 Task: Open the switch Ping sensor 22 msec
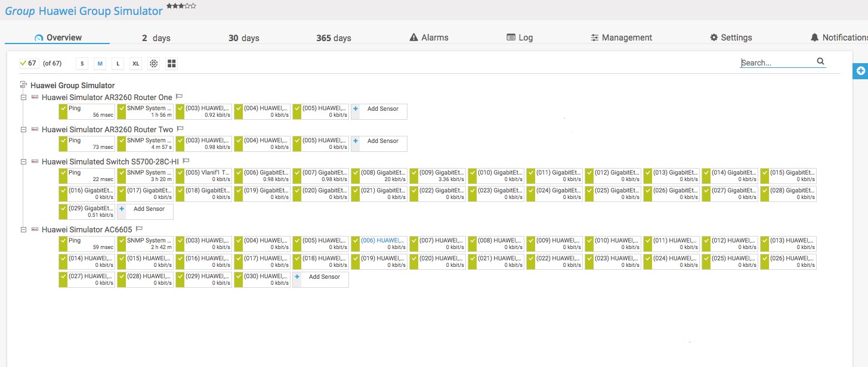87,176
